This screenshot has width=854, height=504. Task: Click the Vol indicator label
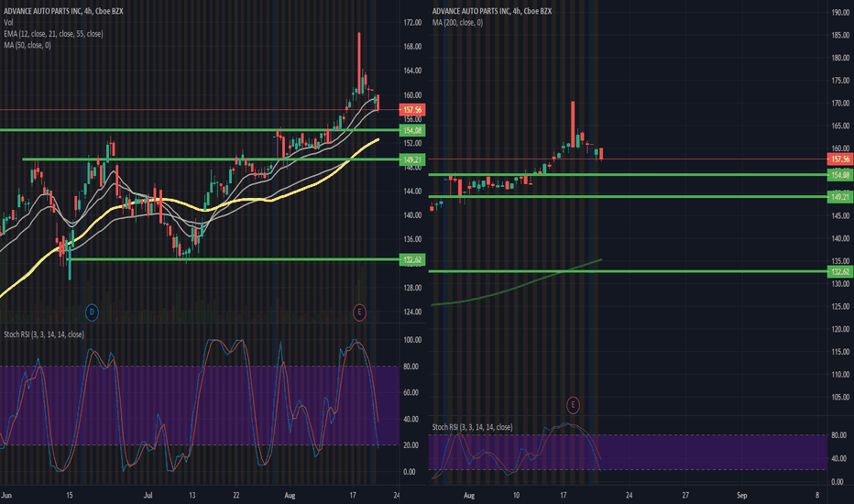click(8, 22)
